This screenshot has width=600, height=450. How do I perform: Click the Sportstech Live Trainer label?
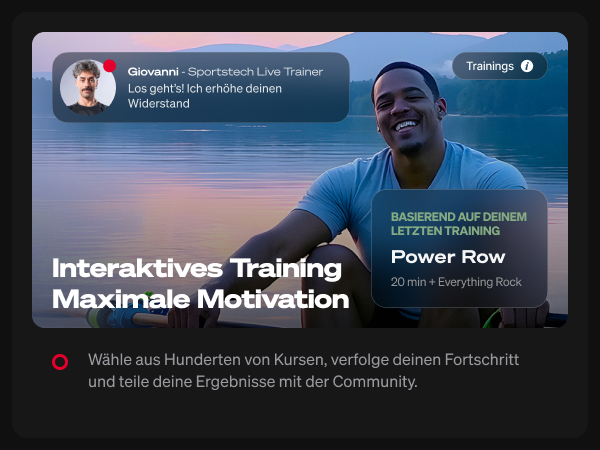coord(255,72)
